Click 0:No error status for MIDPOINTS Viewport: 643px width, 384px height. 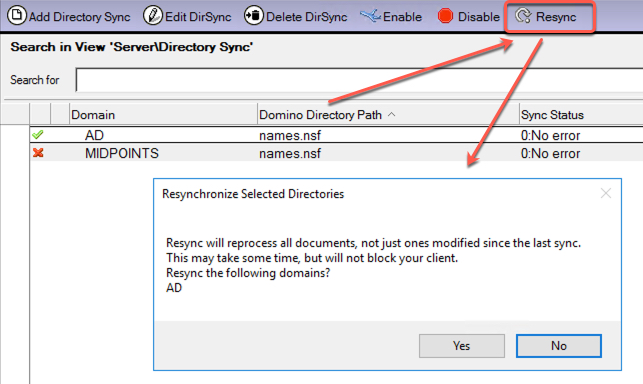point(550,153)
